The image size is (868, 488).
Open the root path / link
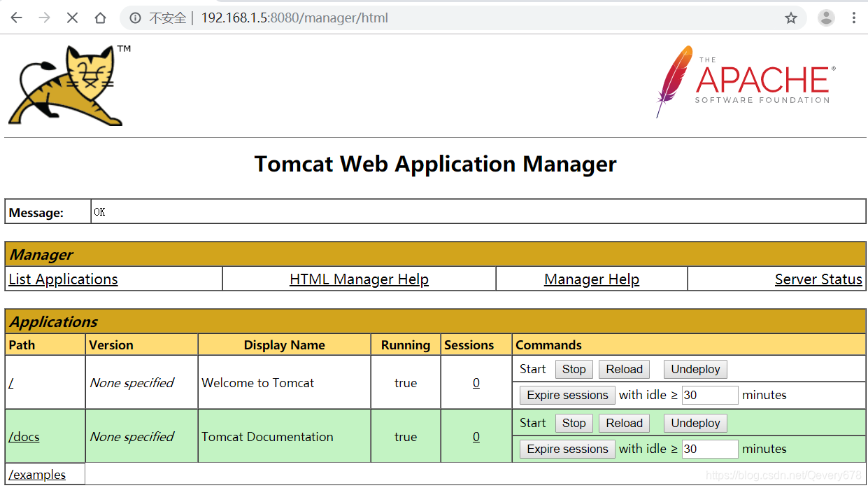pos(10,383)
